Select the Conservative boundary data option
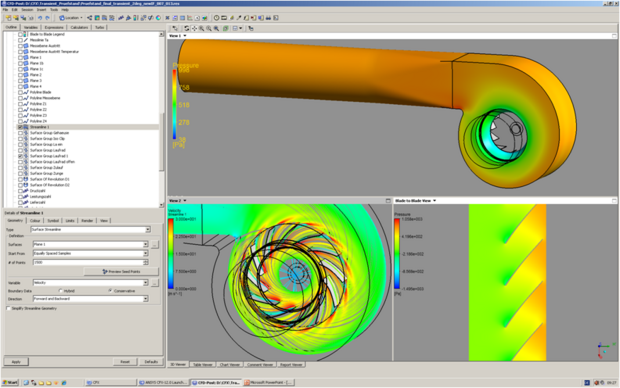Viewport: 620px width, 388px height. coord(110,291)
